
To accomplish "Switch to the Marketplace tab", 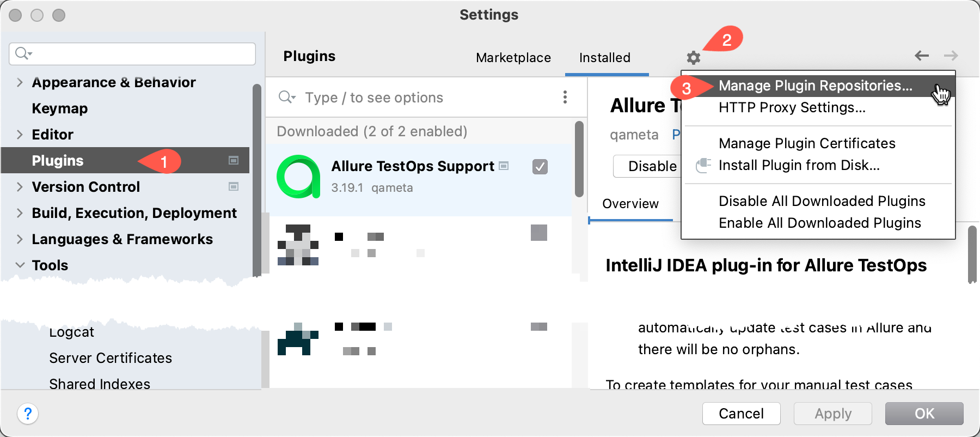I will pos(512,58).
